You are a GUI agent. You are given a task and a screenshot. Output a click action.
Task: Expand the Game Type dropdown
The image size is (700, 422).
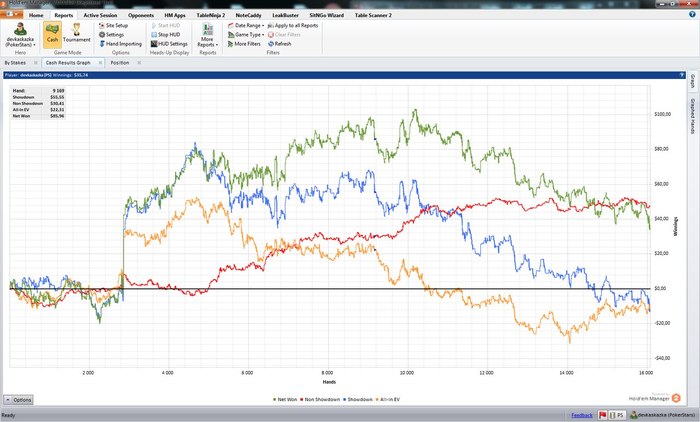[263, 34]
